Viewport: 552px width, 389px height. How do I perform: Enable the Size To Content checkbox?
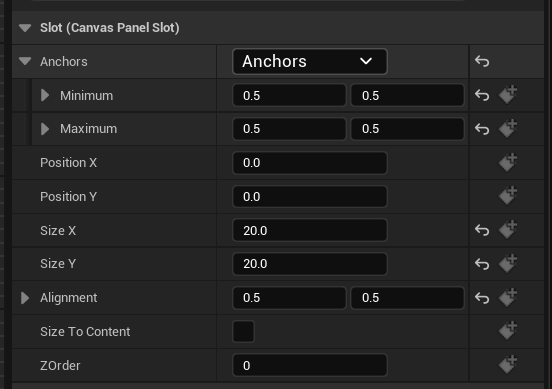243,331
